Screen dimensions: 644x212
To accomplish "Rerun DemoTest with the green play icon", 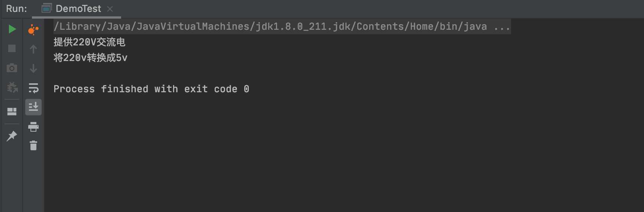I will point(12,29).
